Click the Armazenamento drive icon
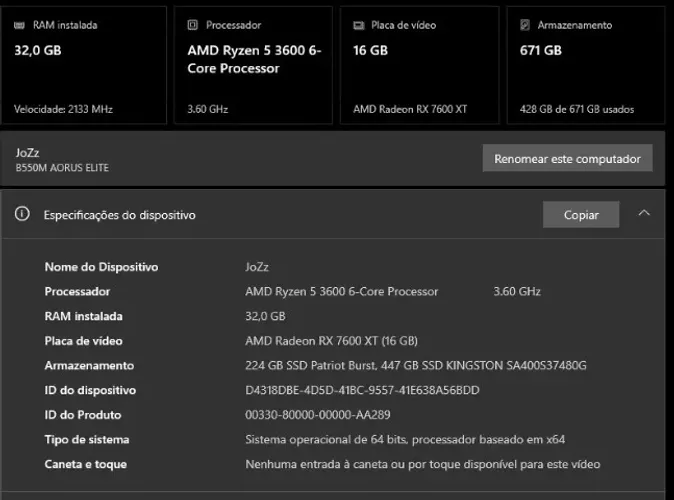The width and height of the screenshot is (674, 500). click(x=525, y=25)
